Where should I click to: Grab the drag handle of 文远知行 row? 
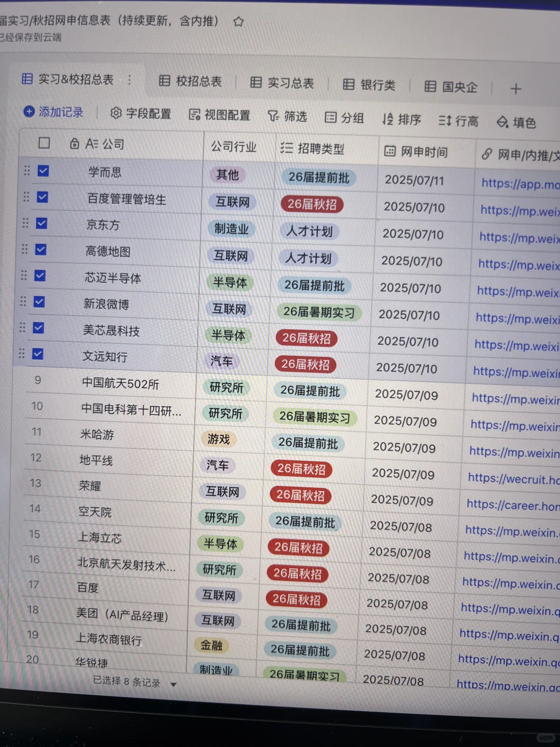[x=21, y=354]
